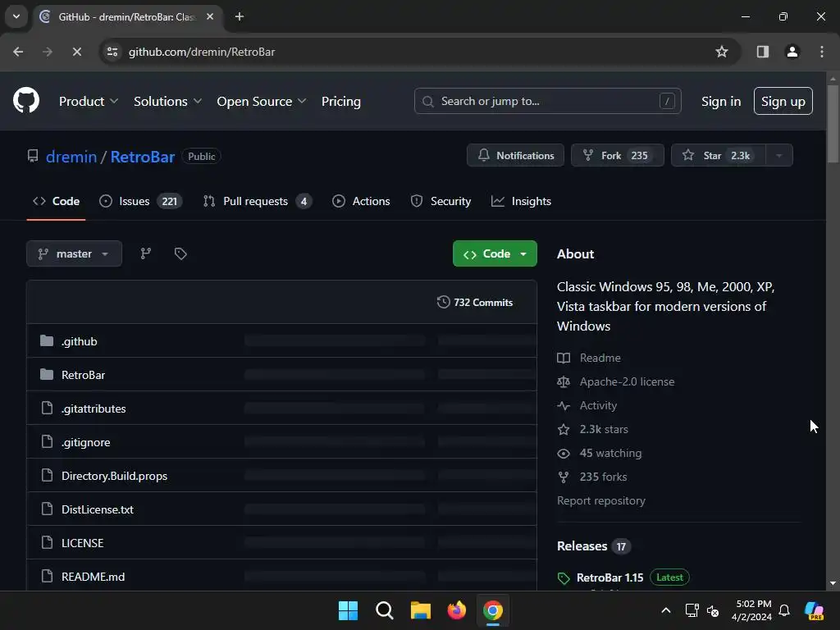View tags icon beside branches
840x630 pixels.
180,253
